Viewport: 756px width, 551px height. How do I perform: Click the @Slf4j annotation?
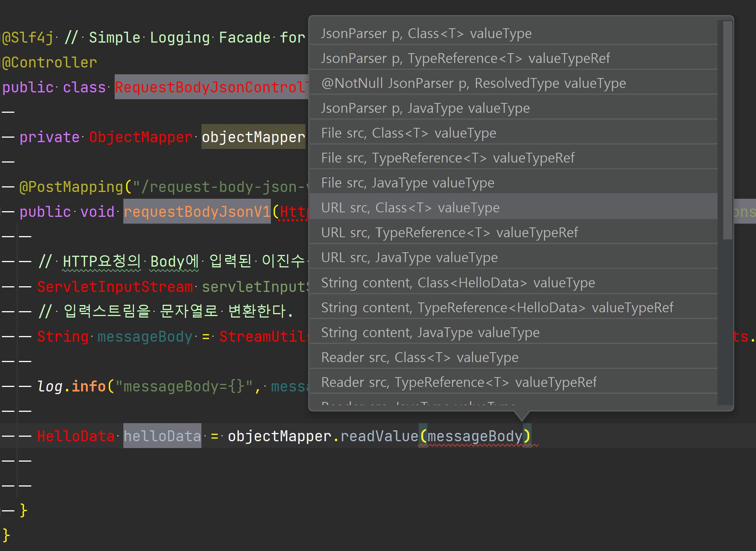click(x=28, y=38)
